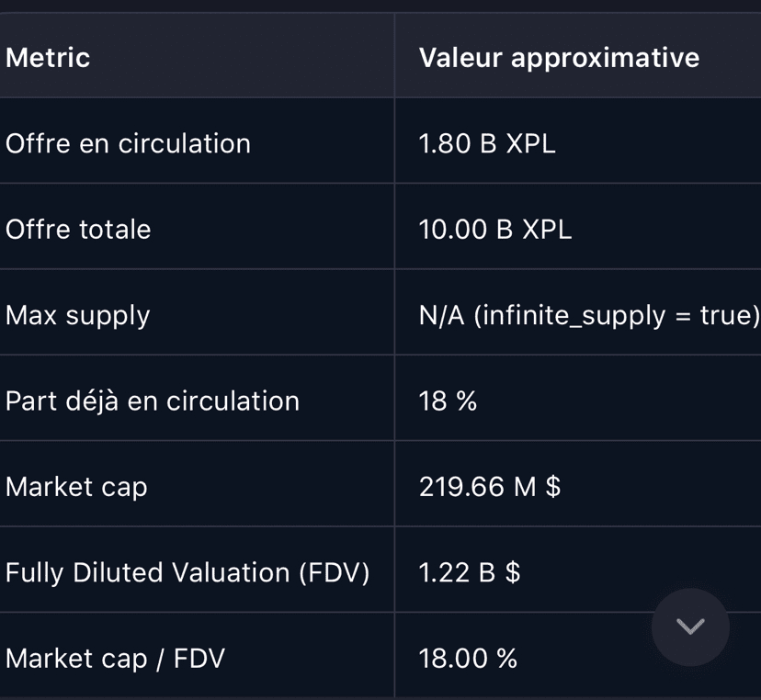761x700 pixels.
Task: Click the dollar sign after 219.66 M
Action: tap(553, 486)
